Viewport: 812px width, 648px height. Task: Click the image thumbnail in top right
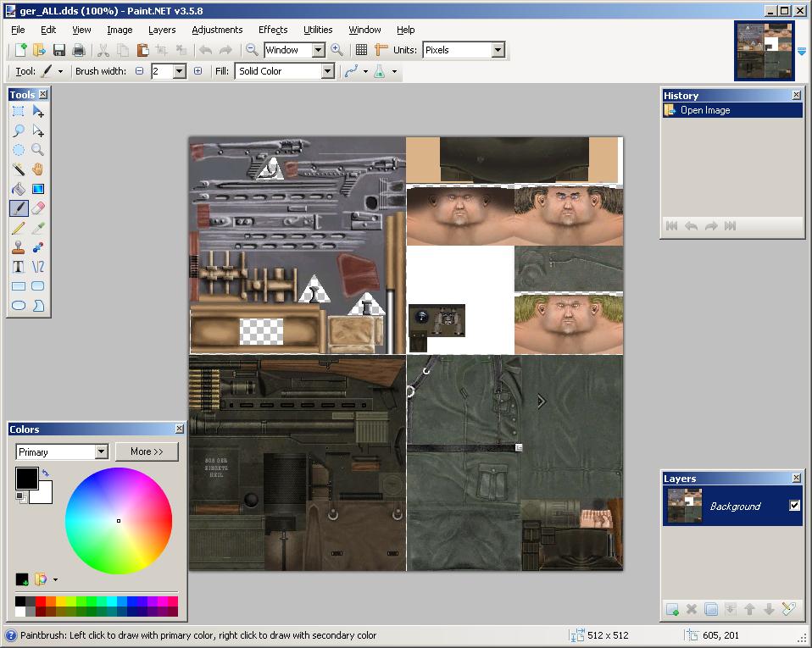pos(765,51)
